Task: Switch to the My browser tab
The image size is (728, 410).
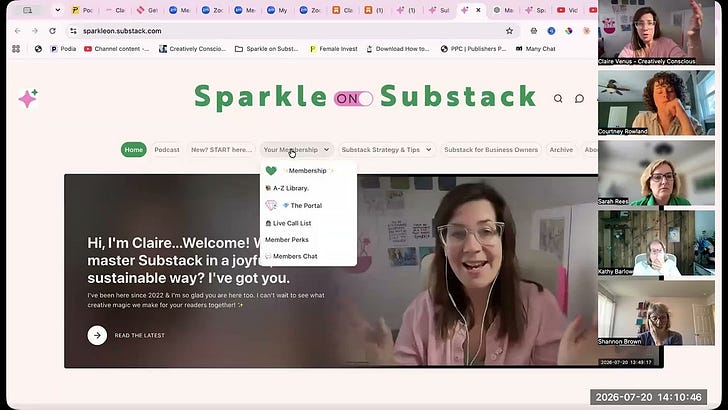Action: pos(278,10)
